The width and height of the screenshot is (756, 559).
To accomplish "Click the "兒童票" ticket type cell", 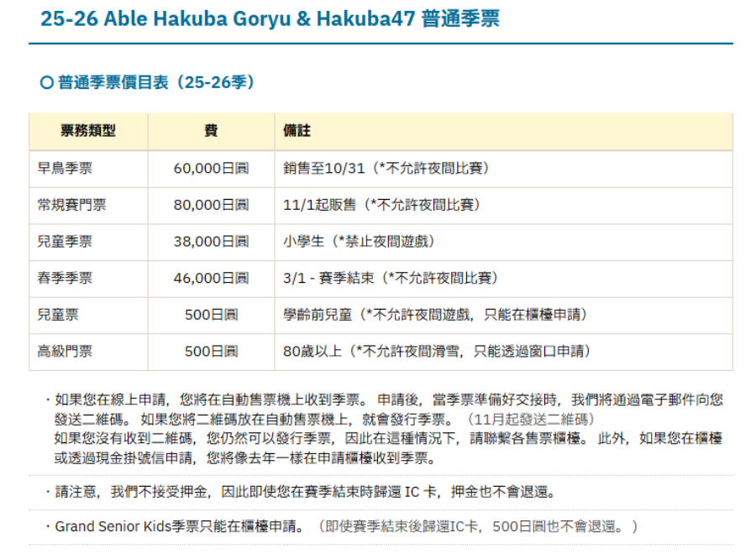I will (88, 315).
